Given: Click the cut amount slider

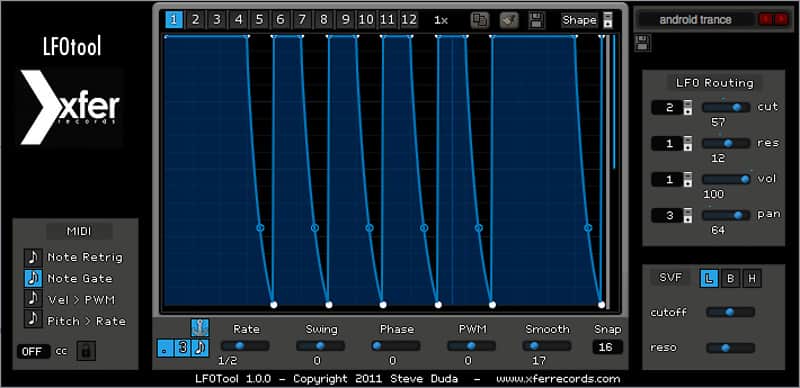Looking at the screenshot, I should (727, 107).
